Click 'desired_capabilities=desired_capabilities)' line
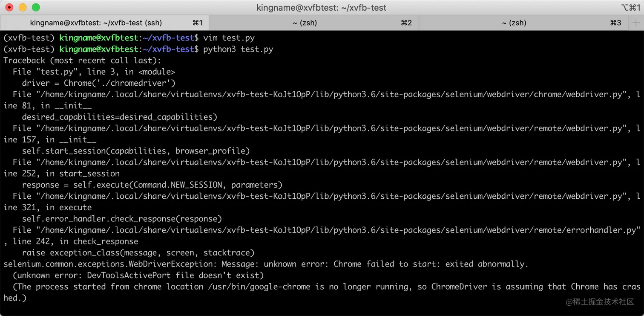This screenshot has width=644, height=316. (x=120, y=117)
